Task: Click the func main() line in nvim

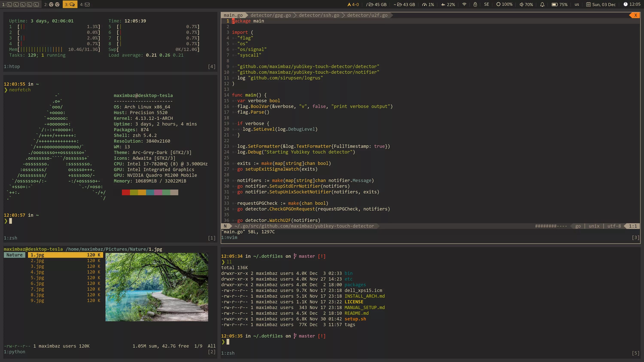Action: (x=249, y=95)
